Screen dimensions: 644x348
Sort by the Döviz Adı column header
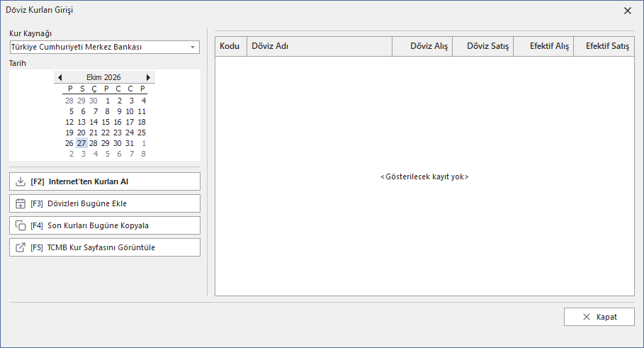320,46
